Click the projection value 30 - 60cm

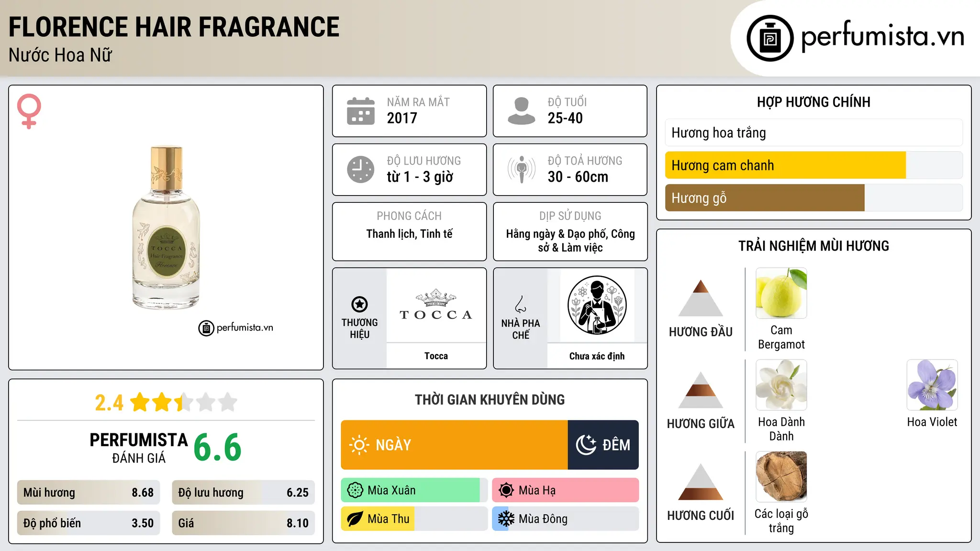coord(578,177)
